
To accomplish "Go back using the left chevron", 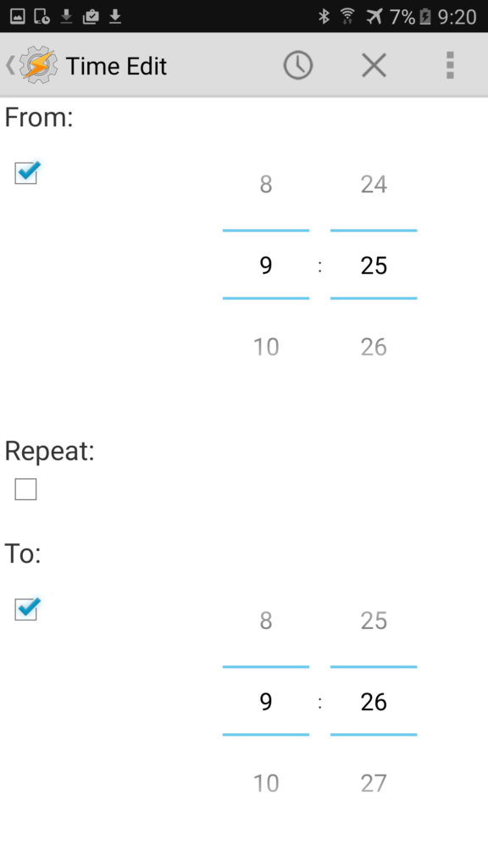I will (x=10, y=65).
